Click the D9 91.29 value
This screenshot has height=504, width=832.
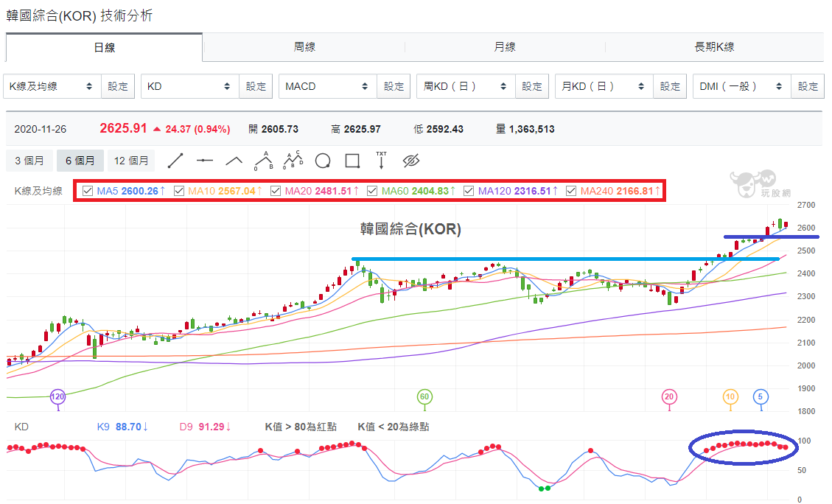206,427
